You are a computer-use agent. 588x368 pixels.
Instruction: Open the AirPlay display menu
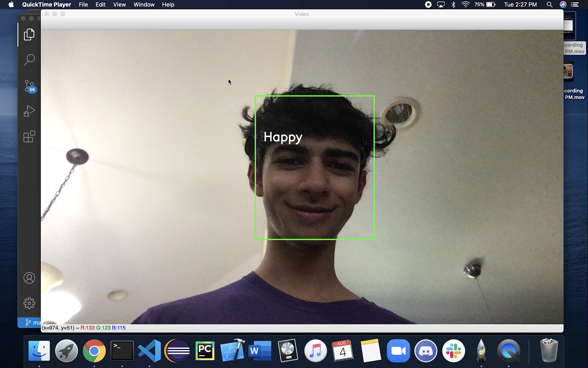point(441,4)
